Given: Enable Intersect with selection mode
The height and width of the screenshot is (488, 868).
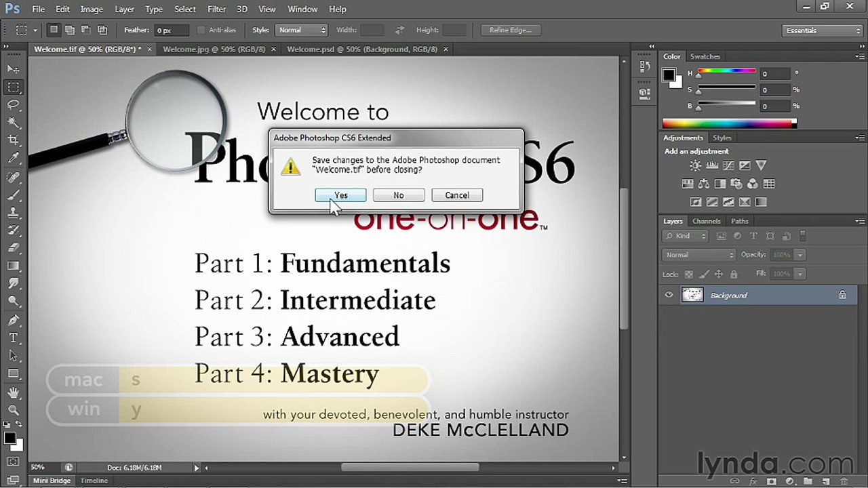Looking at the screenshot, I should (102, 30).
